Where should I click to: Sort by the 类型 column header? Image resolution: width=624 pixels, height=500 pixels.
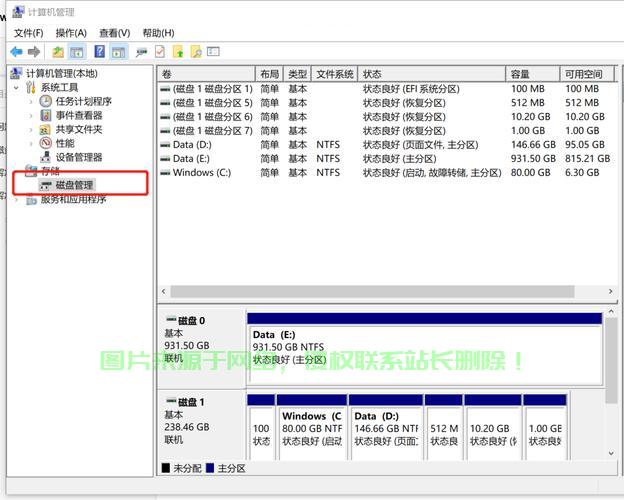pos(297,74)
